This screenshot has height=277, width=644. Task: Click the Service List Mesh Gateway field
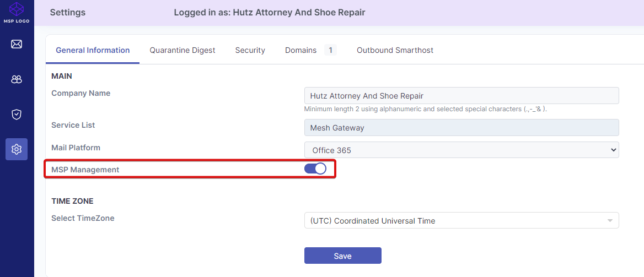(x=461, y=128)
